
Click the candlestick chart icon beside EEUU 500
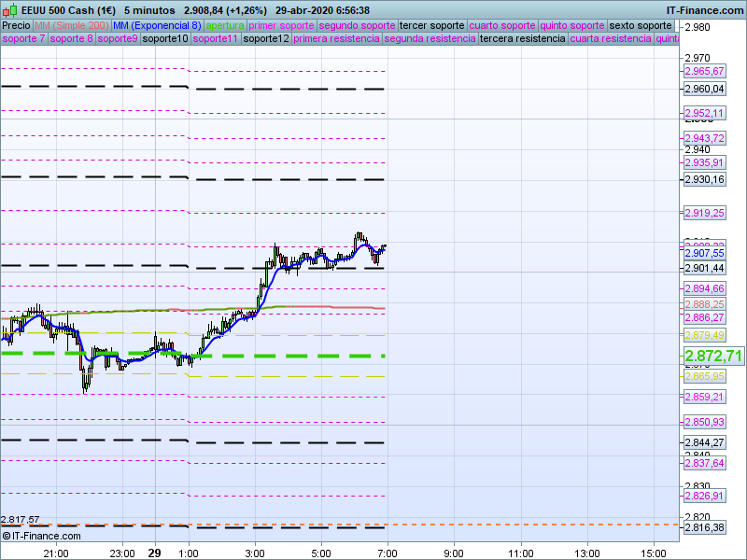tap(8, 9)
